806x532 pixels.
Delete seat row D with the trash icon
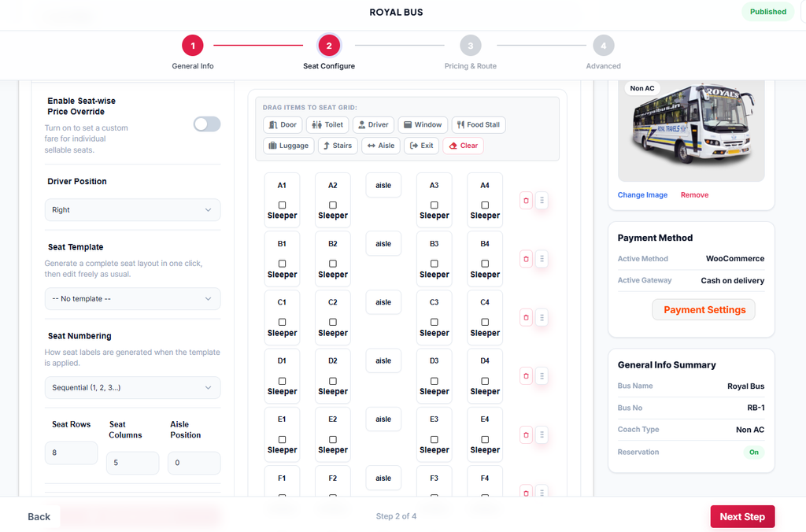point(526,375)
